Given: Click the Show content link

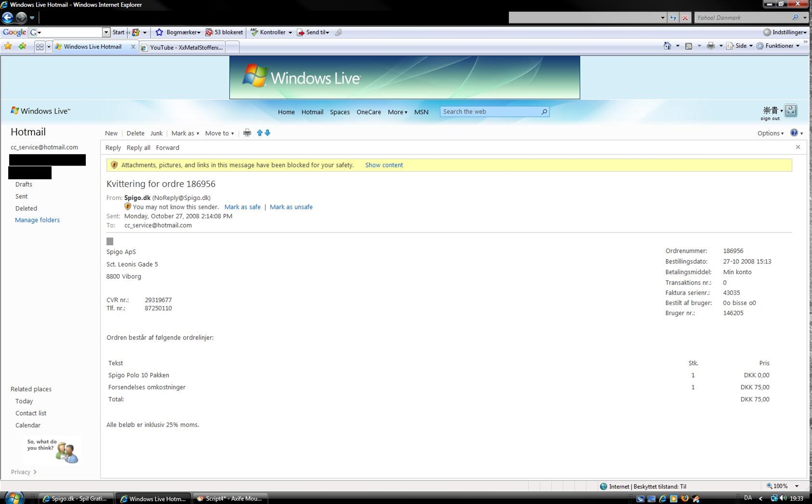Looking at the screenshot, I should point(384,165).
